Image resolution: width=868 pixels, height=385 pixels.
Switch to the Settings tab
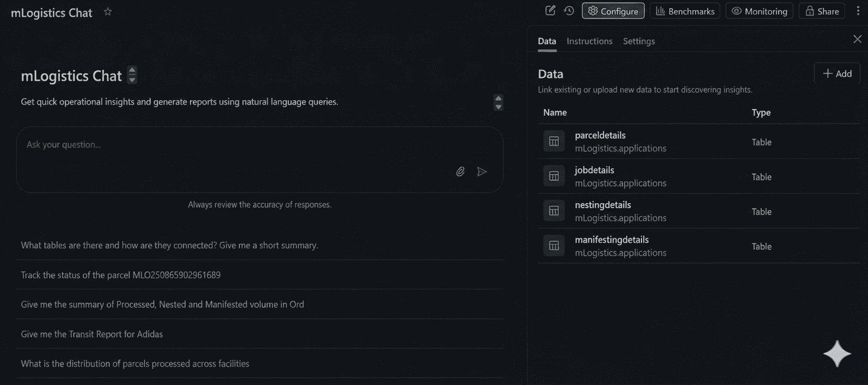638,41
